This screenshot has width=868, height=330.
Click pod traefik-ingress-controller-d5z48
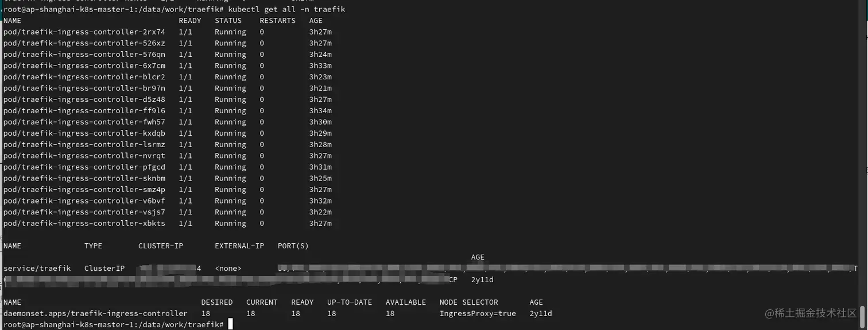point(84,99)
